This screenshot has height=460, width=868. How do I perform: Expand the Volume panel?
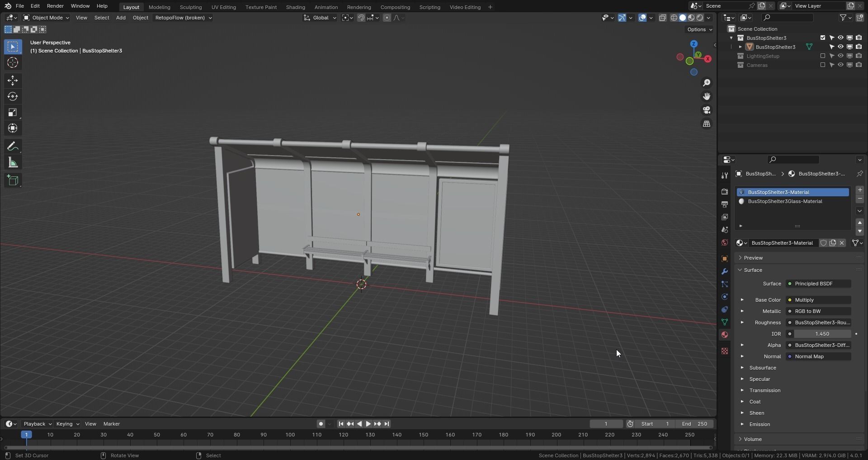coord(753,439)
